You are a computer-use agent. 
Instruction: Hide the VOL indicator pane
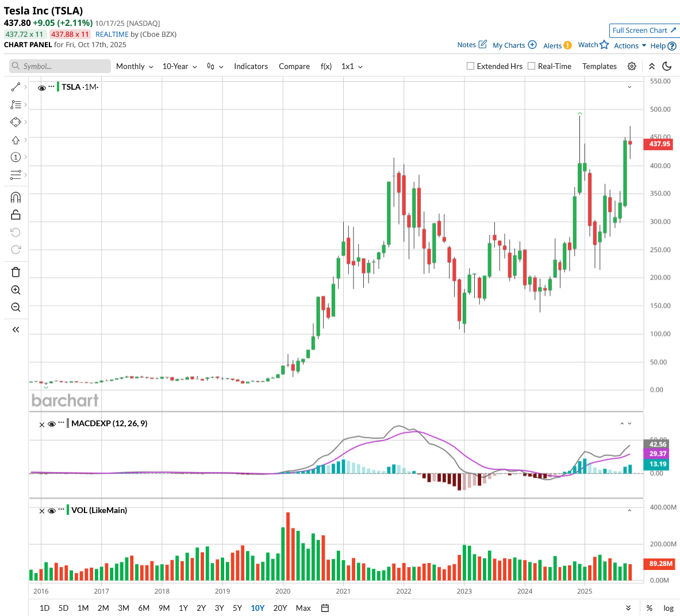point(52,511)
